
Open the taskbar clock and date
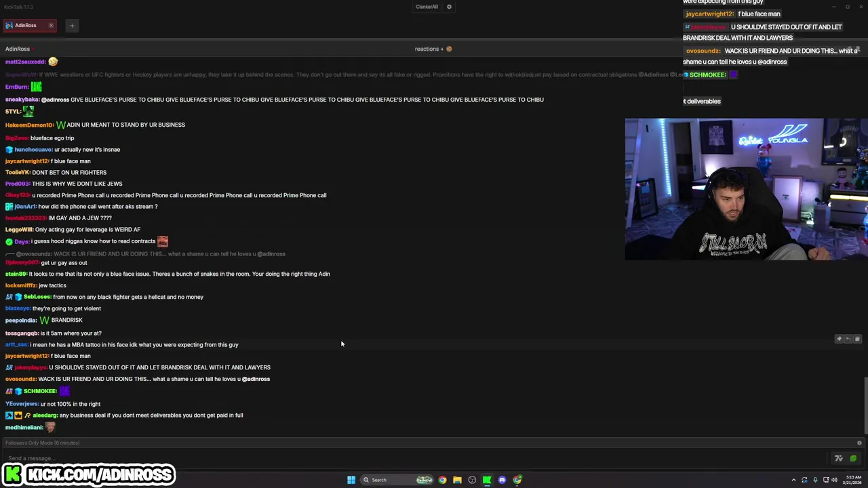click(x=852, y=480)
